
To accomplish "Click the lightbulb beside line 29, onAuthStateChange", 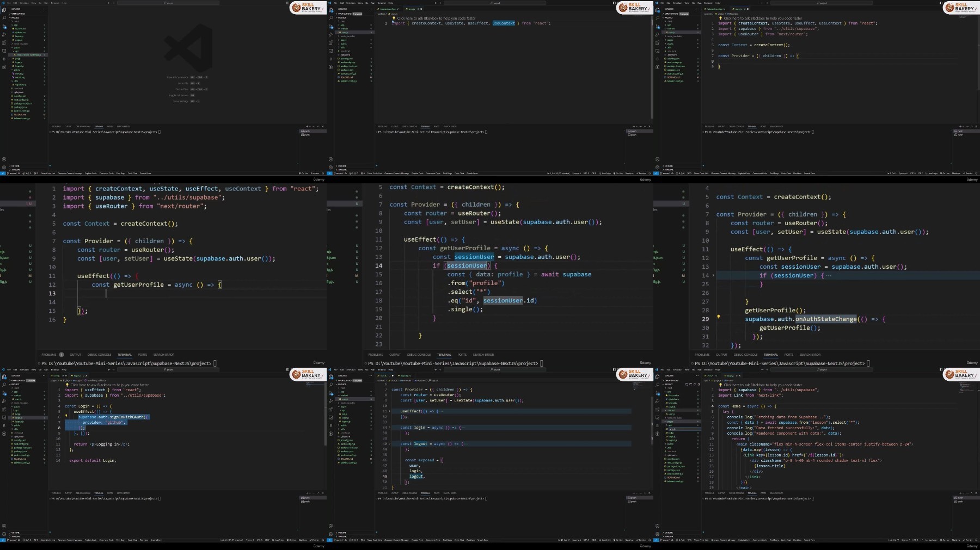I will point(718,317).
